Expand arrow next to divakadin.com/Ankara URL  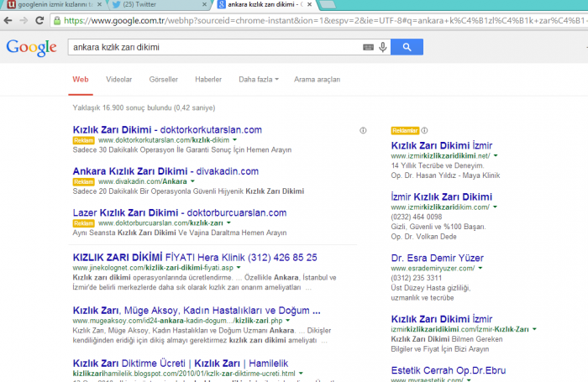(192, 181)
